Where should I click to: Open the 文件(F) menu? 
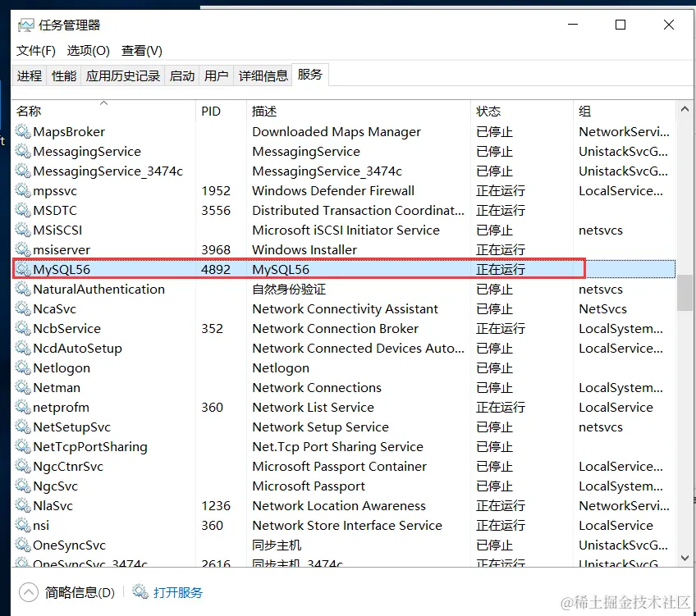tap(36, 51)
